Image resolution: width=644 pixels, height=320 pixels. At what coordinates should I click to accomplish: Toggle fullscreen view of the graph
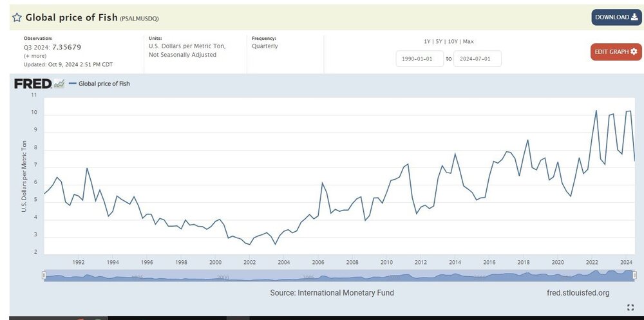click(x=630, y=307)
